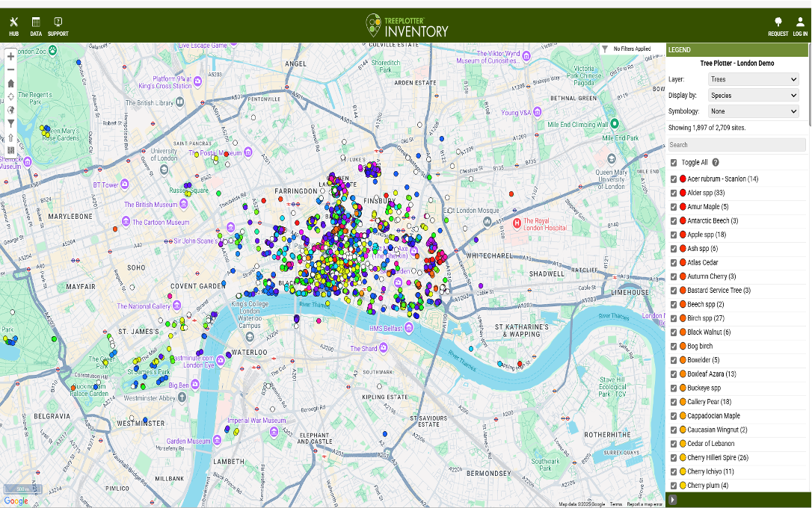Open the HUB tools menu
Screen dimensions: 812x508
[x=14, y=26]
